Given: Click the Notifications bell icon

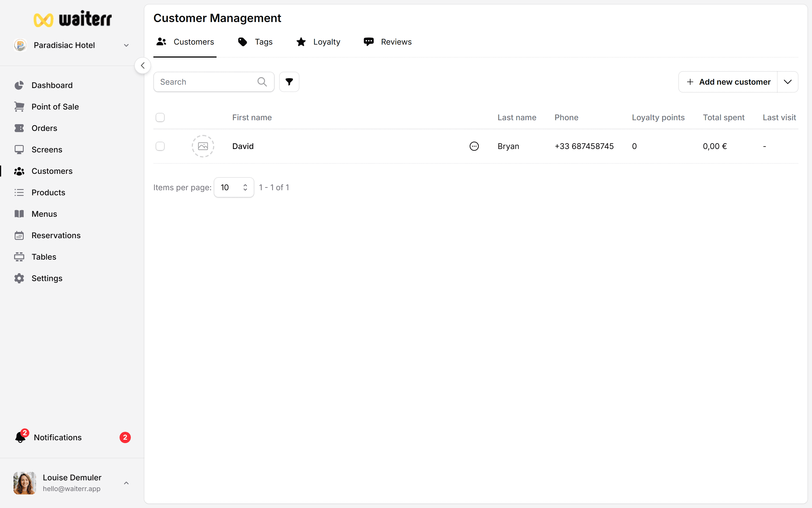Looking at the screenshot, I should (x=20, y=437).
